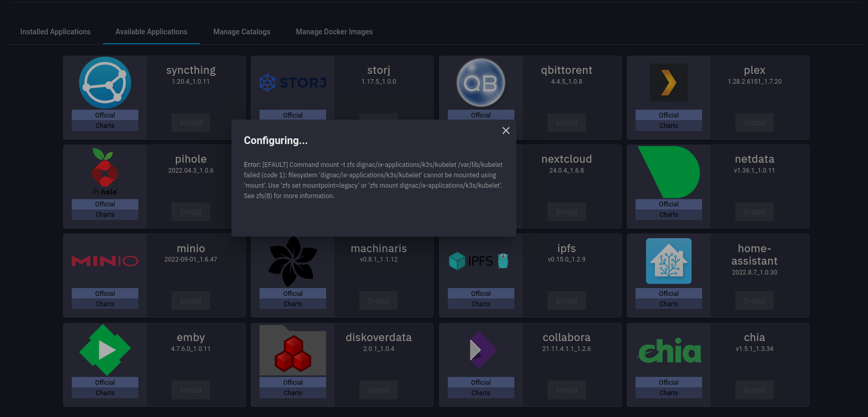The image size is (868, 417).
Task: Install the qbittorent application
Action: tap(566, 123)
